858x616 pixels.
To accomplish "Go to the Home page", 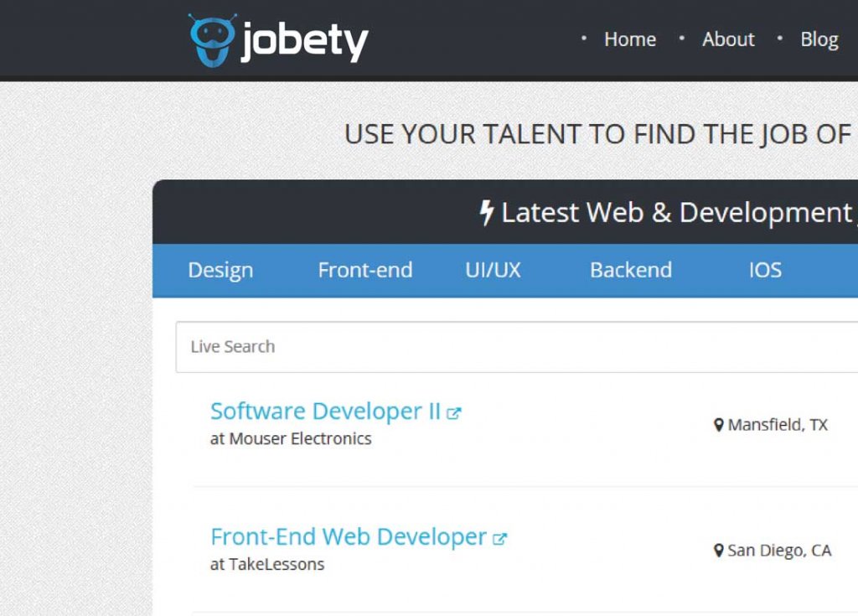I will [x=630, y=39].
